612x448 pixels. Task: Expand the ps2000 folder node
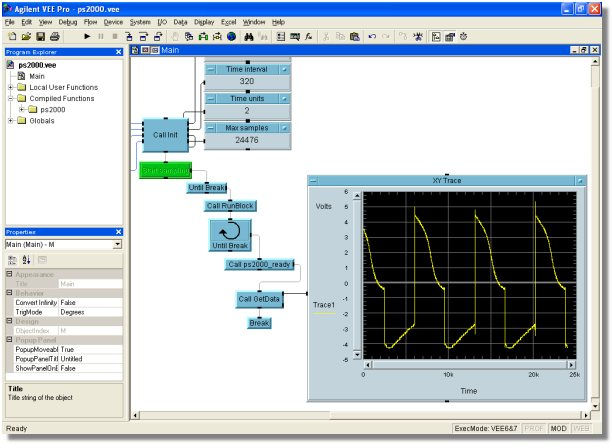coord(22,110)
